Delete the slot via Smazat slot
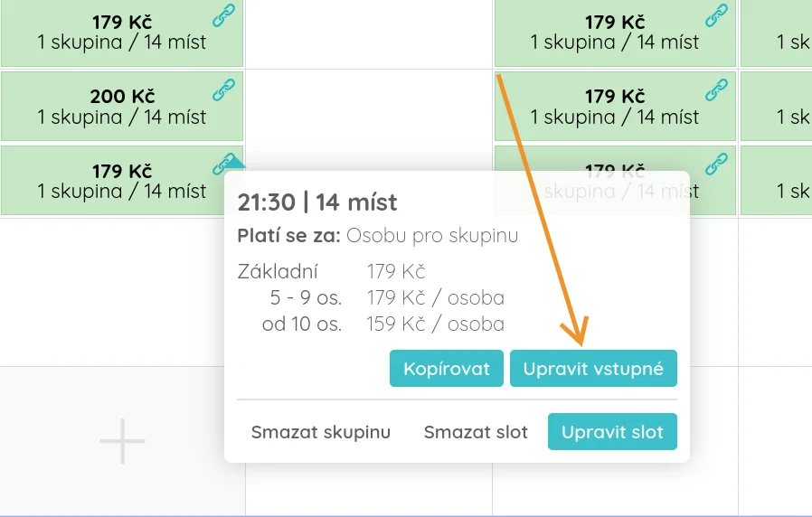The image size is (812, 517). point(476,432)
